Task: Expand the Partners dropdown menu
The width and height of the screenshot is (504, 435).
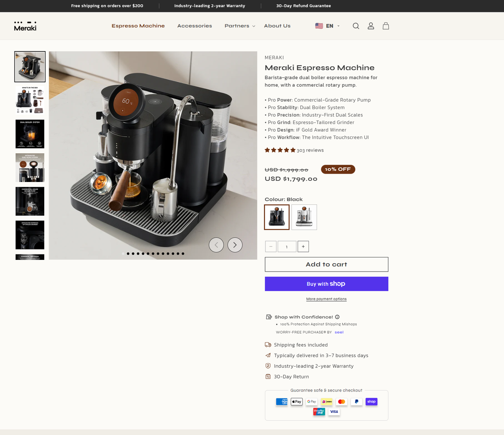Action: click(x=237, y=26)
